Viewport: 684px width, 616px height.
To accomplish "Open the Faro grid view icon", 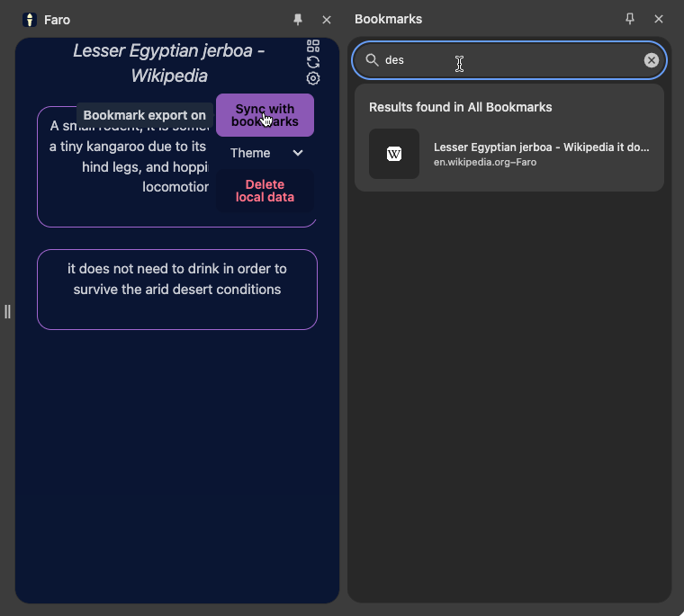I will [x=313, y=46].
